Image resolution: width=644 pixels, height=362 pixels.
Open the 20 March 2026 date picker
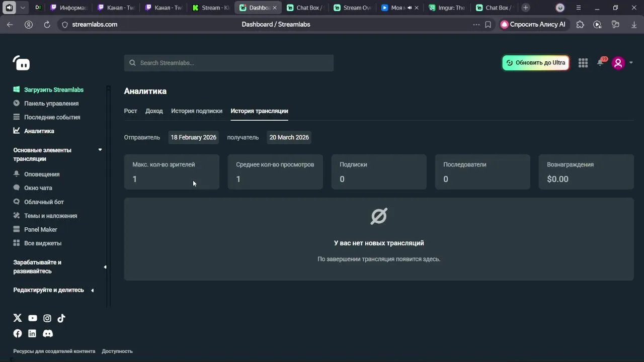(x=289, y=137)
